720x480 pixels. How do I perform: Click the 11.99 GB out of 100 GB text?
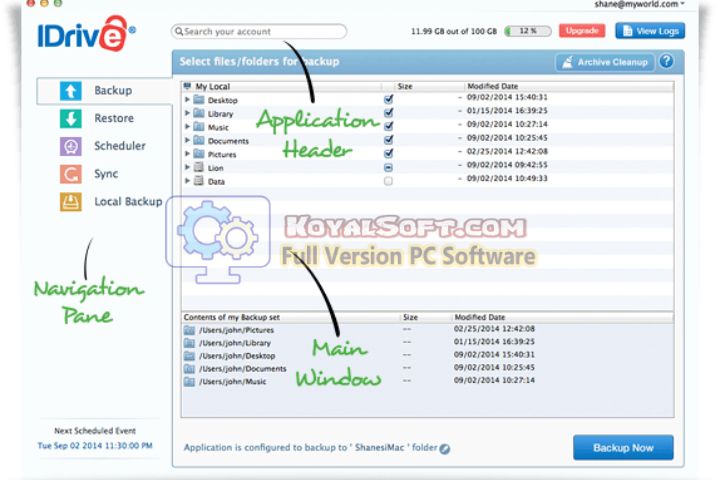coord(454,31)
